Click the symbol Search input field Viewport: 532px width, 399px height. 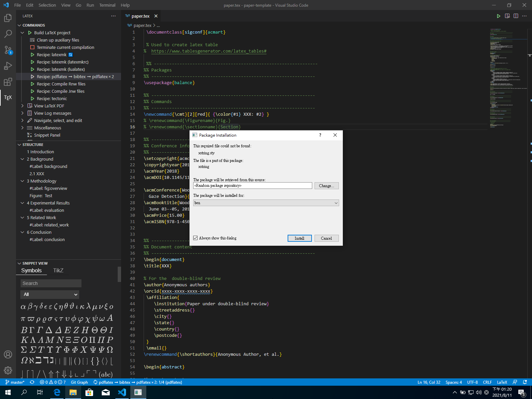pos(51,283)
